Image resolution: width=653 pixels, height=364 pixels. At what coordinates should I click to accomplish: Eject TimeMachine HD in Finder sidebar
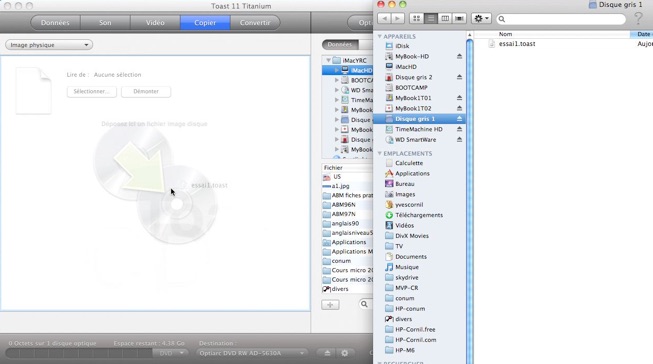(x=459, y=129)
